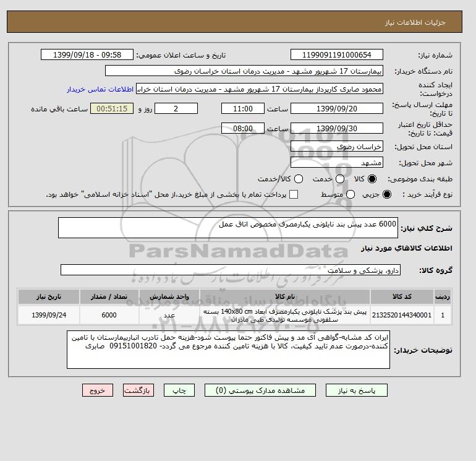Screen dimensions: 476x461
Task: Select the متوسط purchase type radio
Action: click(351, 194)
